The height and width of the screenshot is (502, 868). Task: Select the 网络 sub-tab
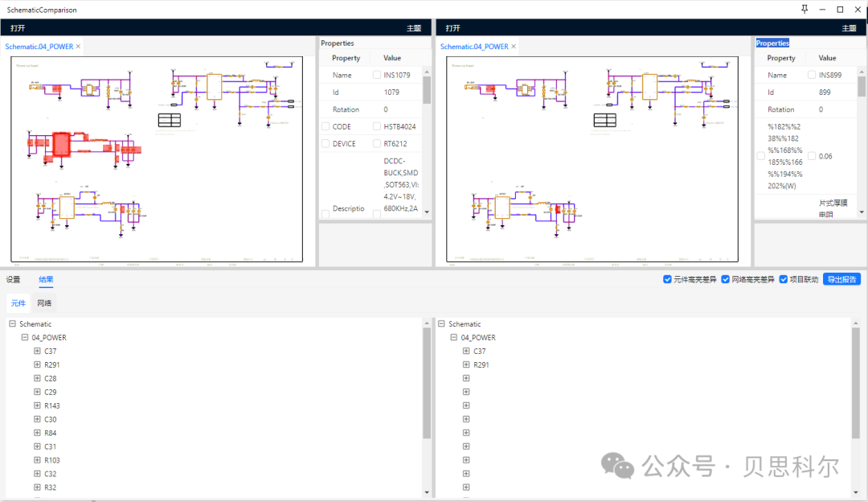click(44, 303)
